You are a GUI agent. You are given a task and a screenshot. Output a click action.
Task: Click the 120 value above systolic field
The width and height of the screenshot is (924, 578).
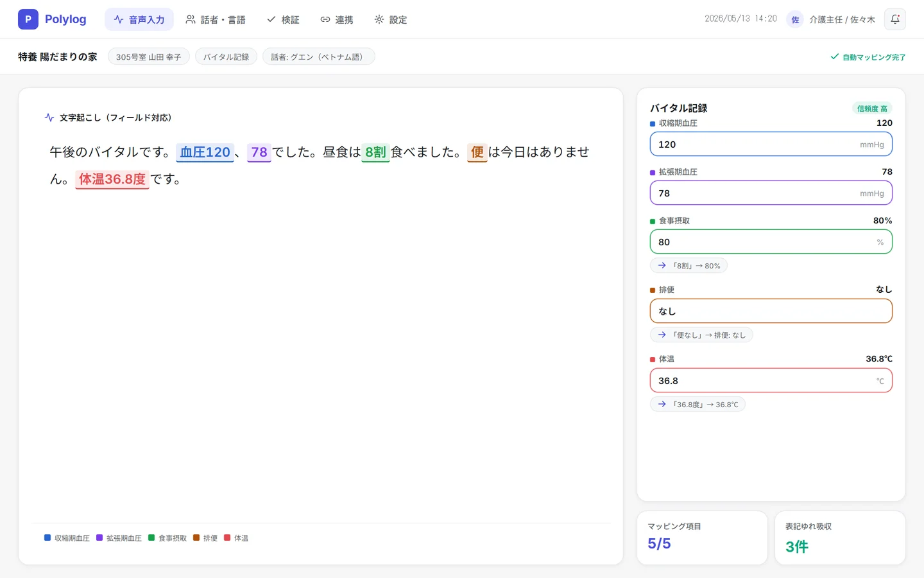click(884, 123)
